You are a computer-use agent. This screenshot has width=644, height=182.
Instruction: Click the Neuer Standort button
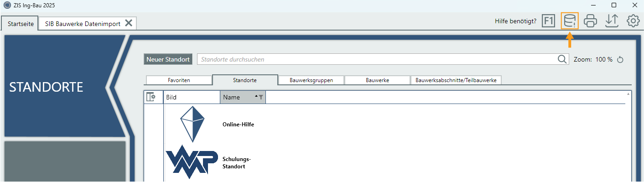[168, 59]
